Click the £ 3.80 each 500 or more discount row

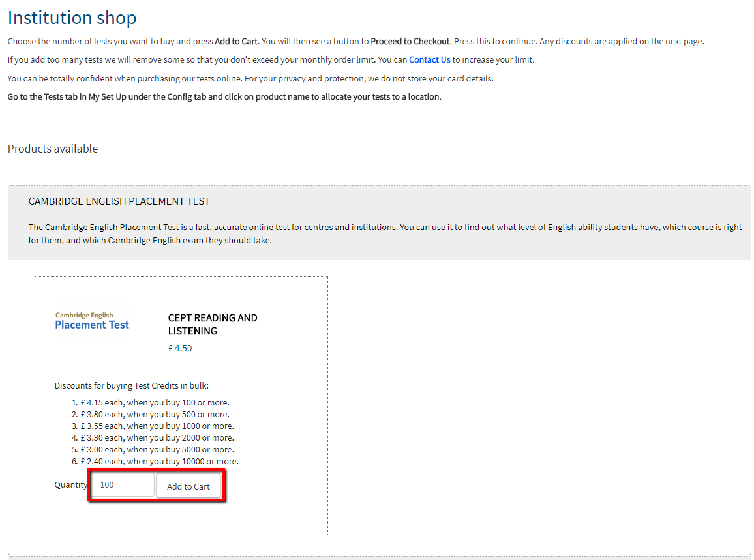pyautogui.click(x=155, y=415)
